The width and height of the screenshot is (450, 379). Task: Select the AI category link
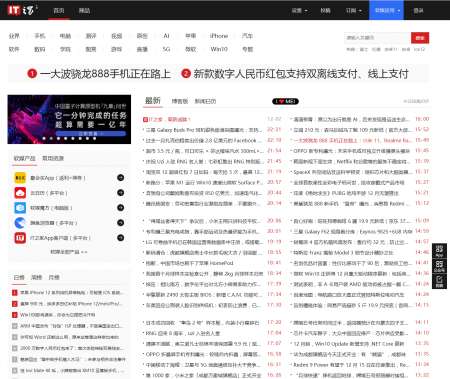pyautogui.click(x=166, y=36)
